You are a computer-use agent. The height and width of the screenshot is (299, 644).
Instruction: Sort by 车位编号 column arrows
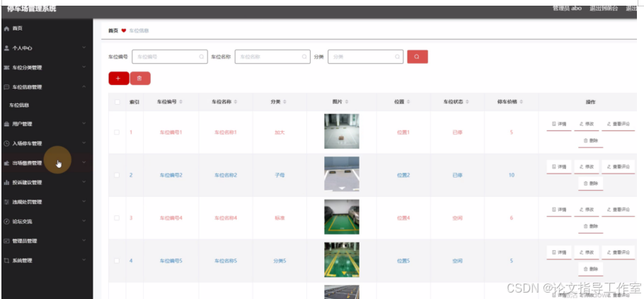pos(181,101)
